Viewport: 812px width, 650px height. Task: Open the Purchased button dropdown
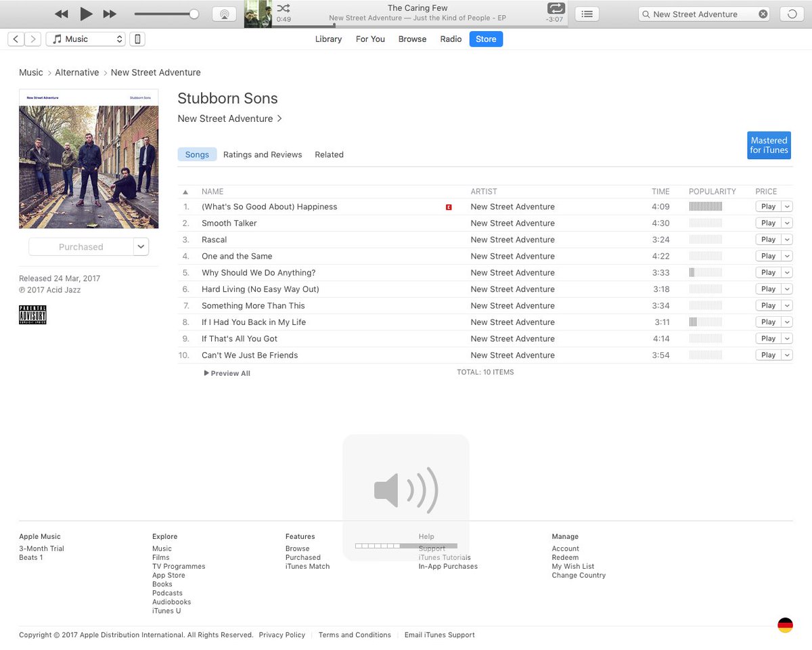pos(140,246)
